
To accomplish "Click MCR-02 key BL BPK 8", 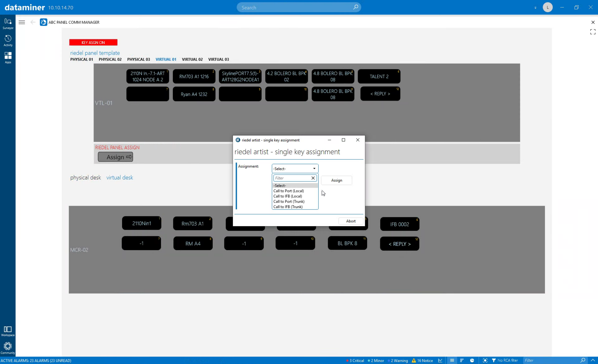I will [x=347, y=243].
